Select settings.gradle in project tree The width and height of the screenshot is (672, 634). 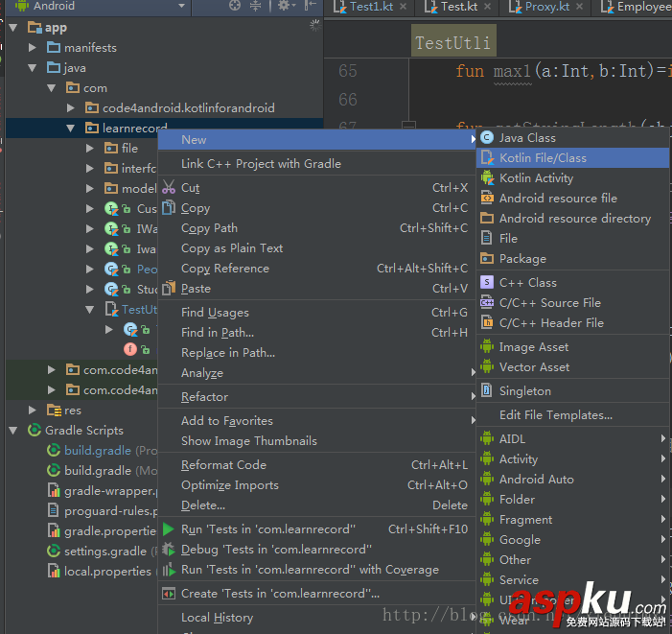click(x=105, y=551)
